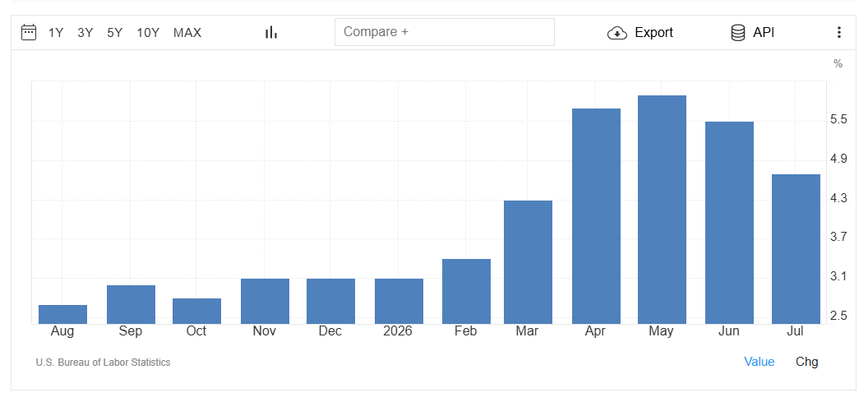Click the API database icon
This screenshot has width=868, height=402.
point(738,33)
